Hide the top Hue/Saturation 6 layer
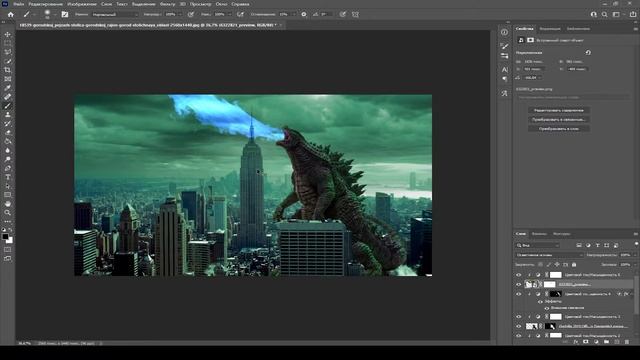 (518, 275)
